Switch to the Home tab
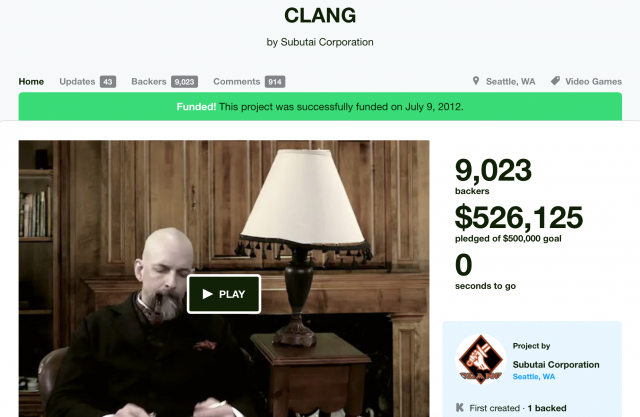Viewport: 640px width, 417px height. click(x=31, y=82)
